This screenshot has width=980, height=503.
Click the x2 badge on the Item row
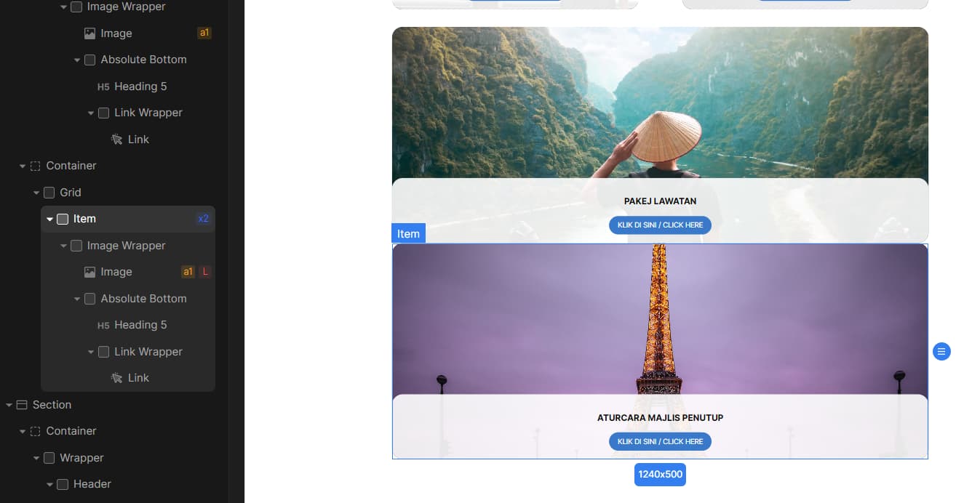[204, 219]
